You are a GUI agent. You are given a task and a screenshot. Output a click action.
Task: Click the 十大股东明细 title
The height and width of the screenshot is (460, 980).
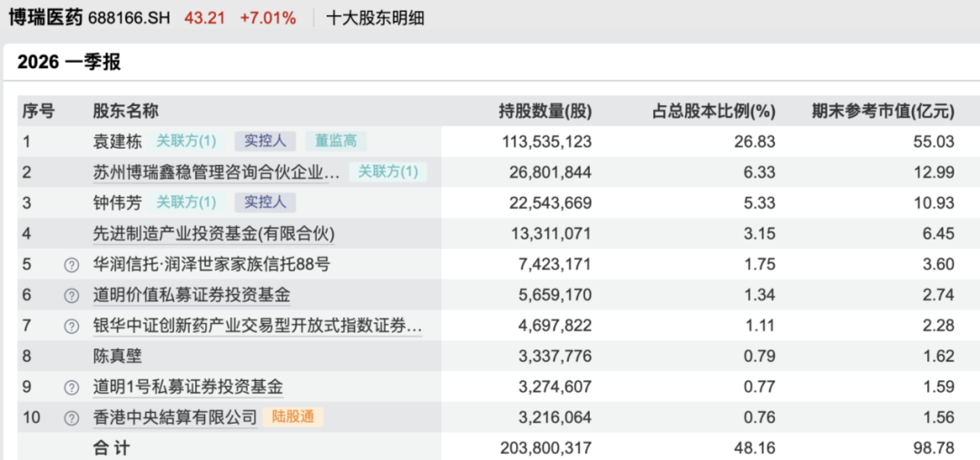(x=375, y=18)
